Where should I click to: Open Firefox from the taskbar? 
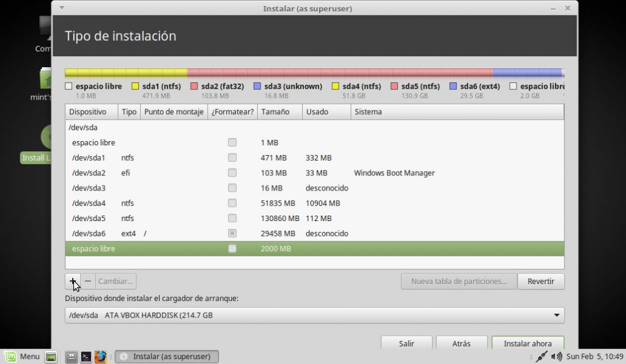101,357
